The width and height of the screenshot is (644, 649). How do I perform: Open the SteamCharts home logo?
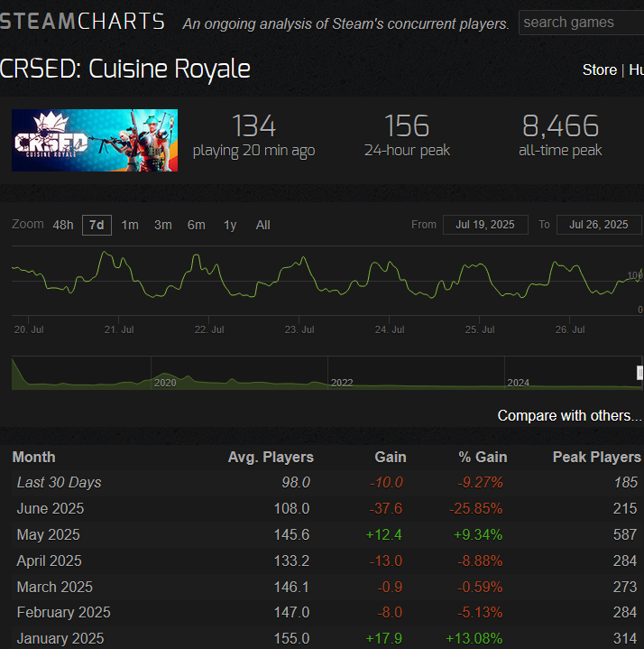(x=82, y=22)
